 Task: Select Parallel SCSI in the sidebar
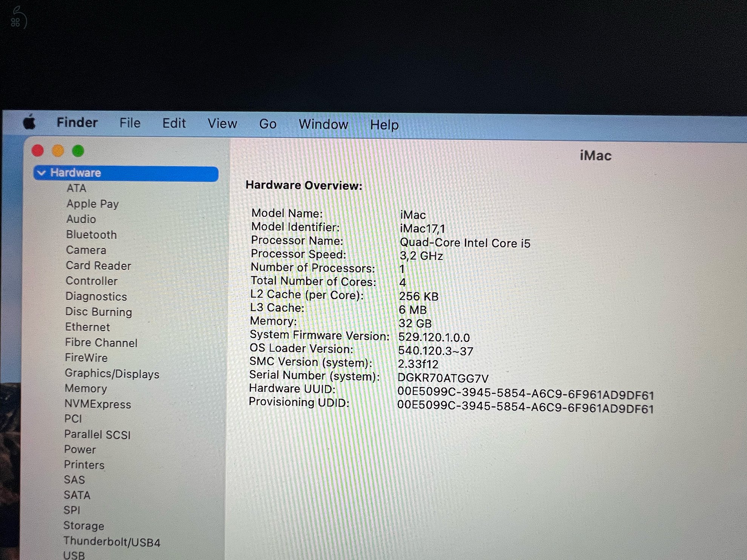click(x=97, y=434)
